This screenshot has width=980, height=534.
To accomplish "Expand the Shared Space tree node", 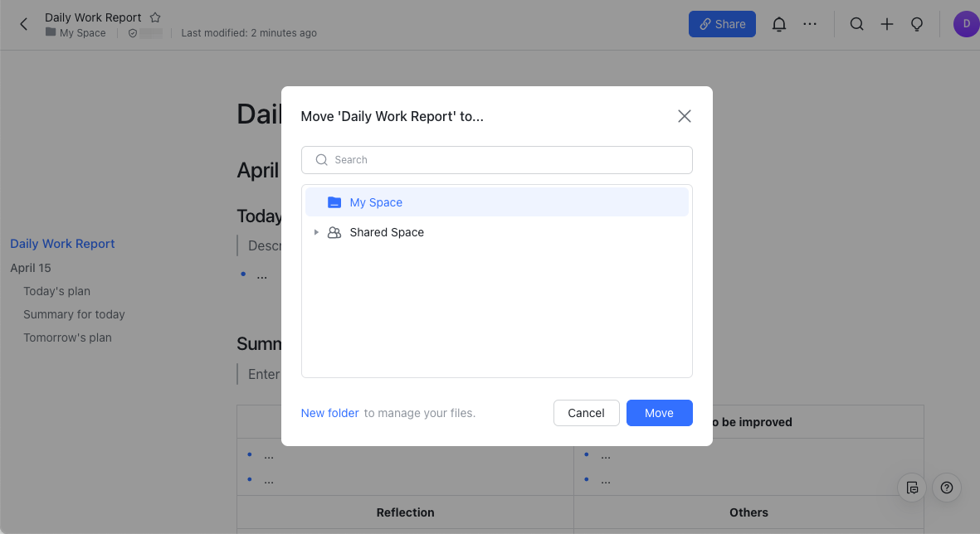I will (316, 232).
